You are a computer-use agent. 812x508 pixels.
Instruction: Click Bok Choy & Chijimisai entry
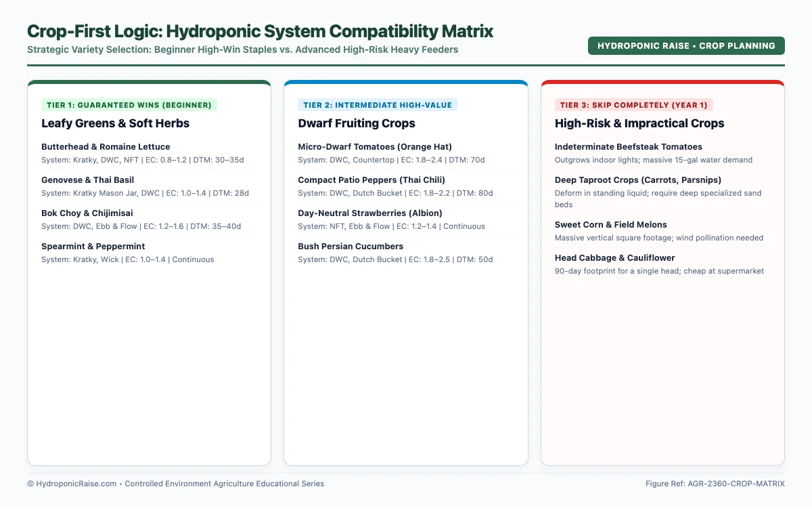pyautogui.click(x=87, y=213)
